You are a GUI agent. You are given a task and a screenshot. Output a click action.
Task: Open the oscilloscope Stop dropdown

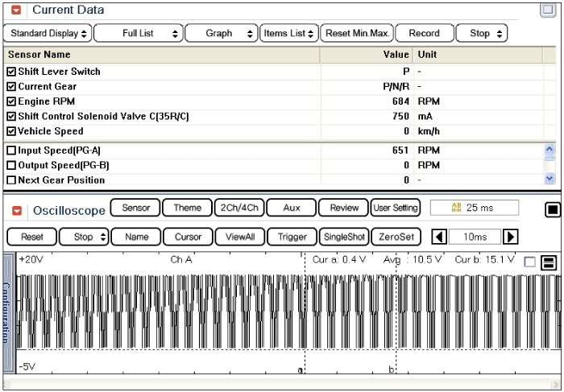84,237
